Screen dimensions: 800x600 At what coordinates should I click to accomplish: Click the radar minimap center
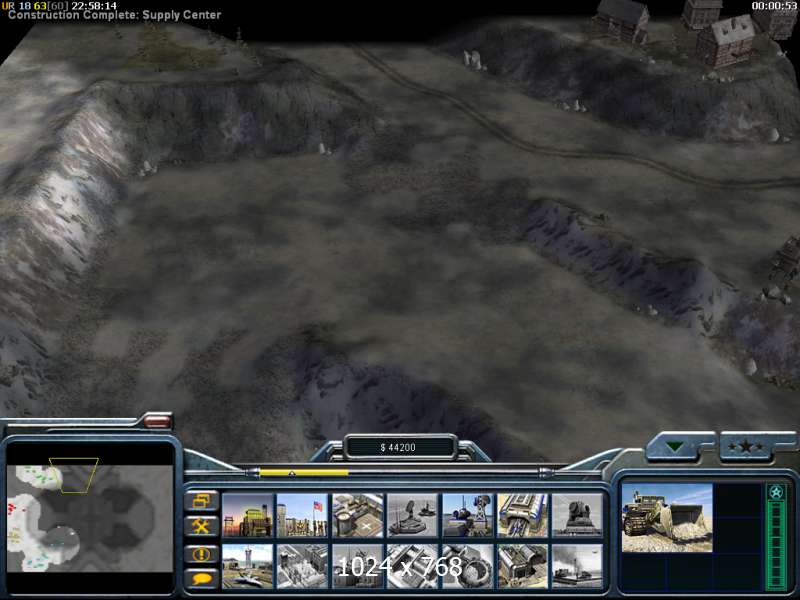[90, 518]
